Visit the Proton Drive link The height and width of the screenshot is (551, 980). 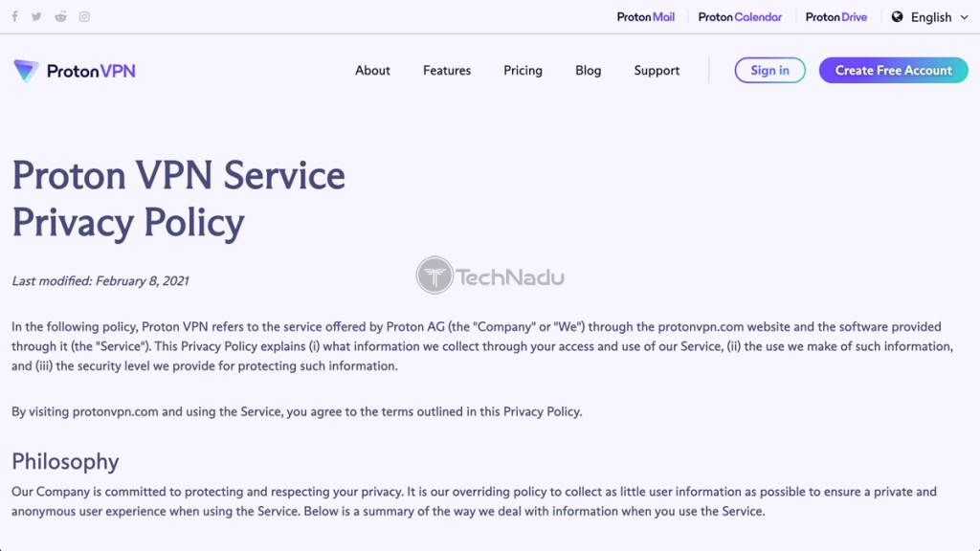836,17
